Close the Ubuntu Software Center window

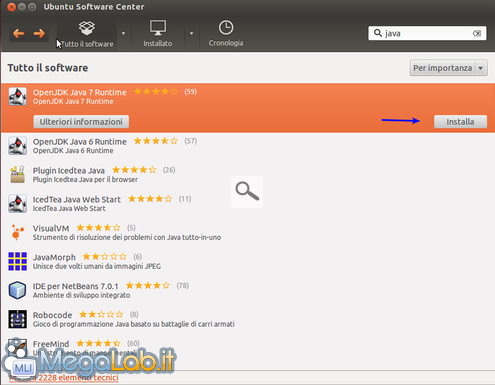coord(11,7)
